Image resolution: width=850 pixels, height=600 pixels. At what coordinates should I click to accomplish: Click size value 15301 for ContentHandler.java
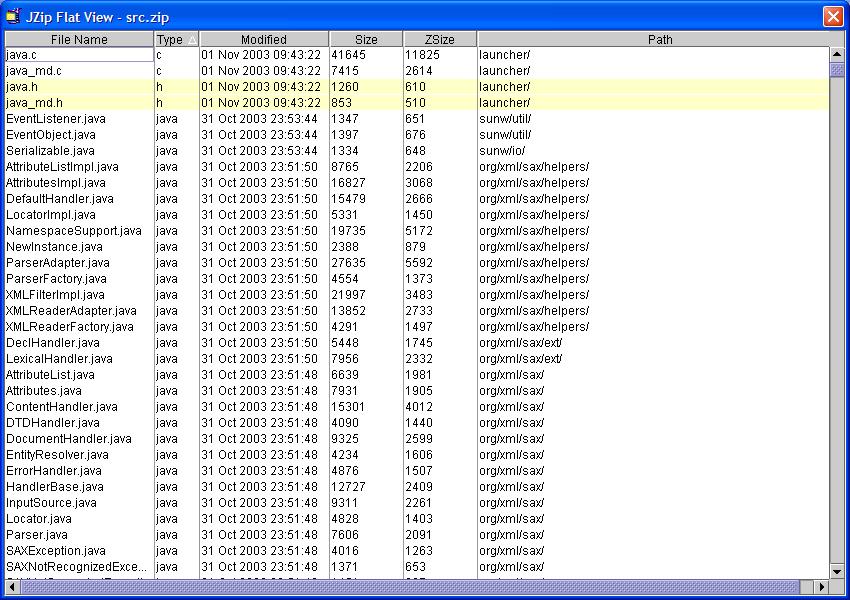pyautogui.click(x=348, y=407)
